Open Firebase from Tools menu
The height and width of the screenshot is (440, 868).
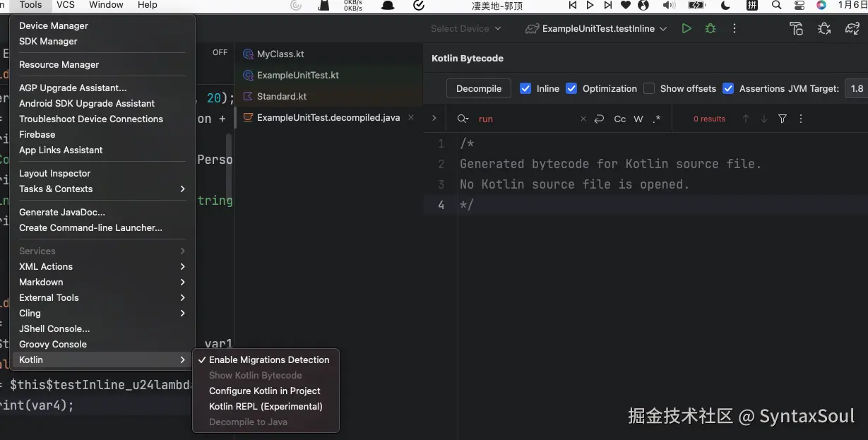point(102,134)
